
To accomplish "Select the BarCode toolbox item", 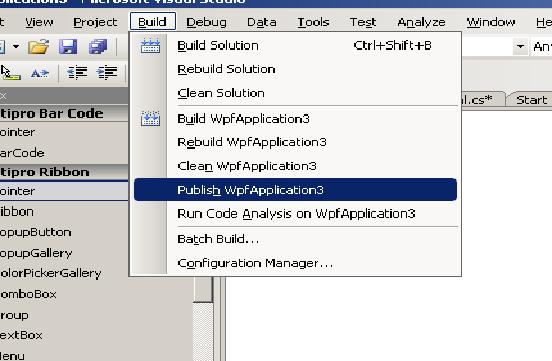I will click(64, 153).
